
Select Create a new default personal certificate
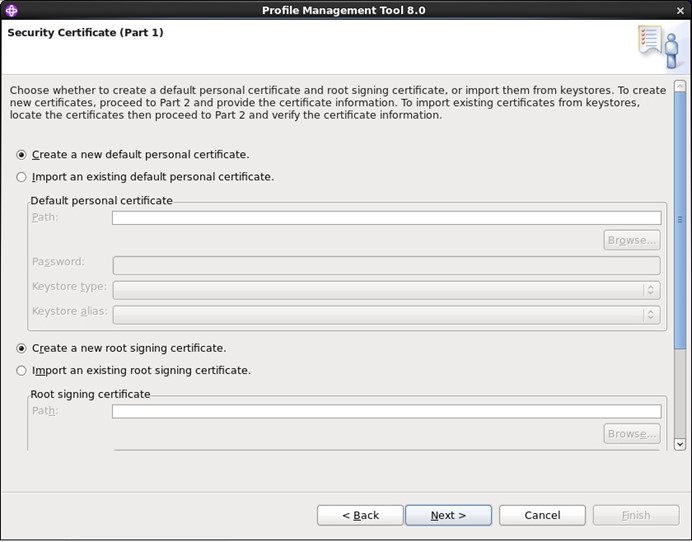pos(22,155)
